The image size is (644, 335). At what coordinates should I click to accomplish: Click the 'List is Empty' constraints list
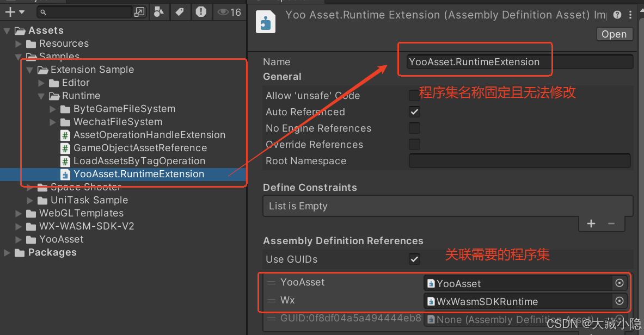coord(447,206)
